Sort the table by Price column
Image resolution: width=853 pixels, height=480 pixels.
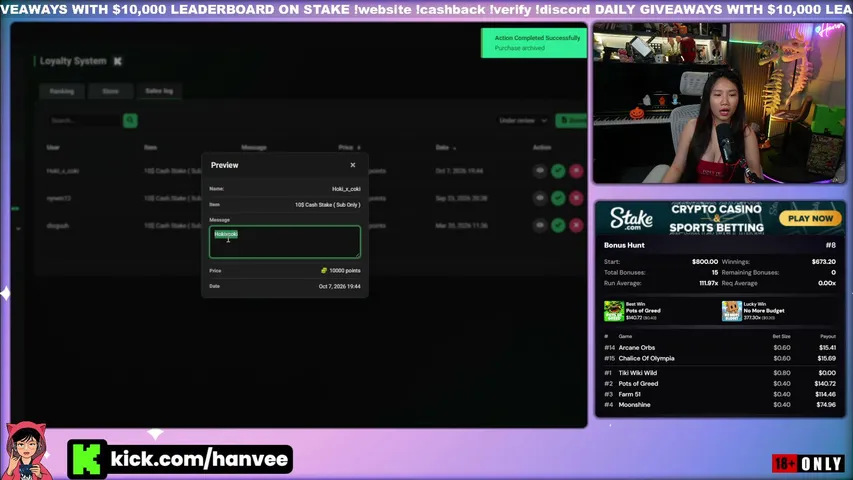point(349,147)
